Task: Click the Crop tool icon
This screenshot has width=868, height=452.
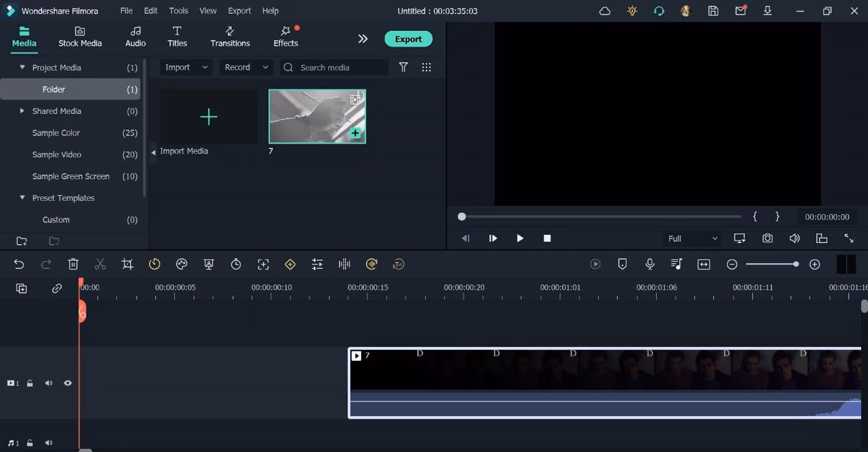Action: pyautogui.click(x=128, y=264)
